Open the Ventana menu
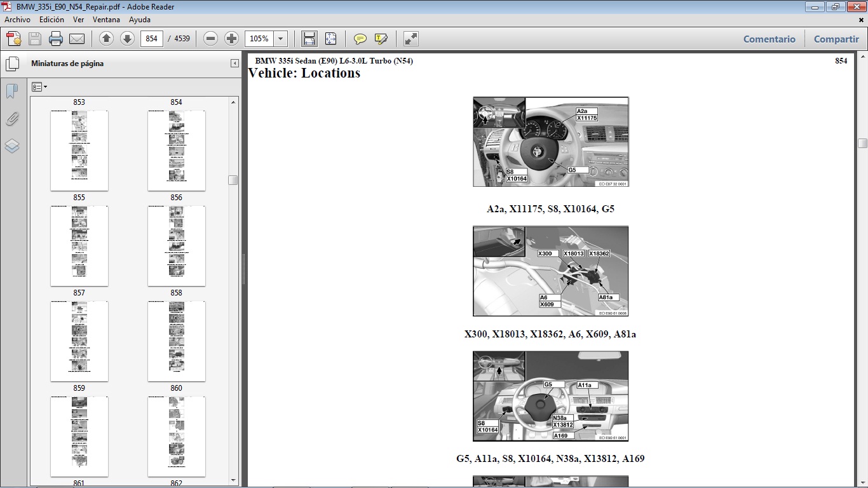 [x=106, y=20]
